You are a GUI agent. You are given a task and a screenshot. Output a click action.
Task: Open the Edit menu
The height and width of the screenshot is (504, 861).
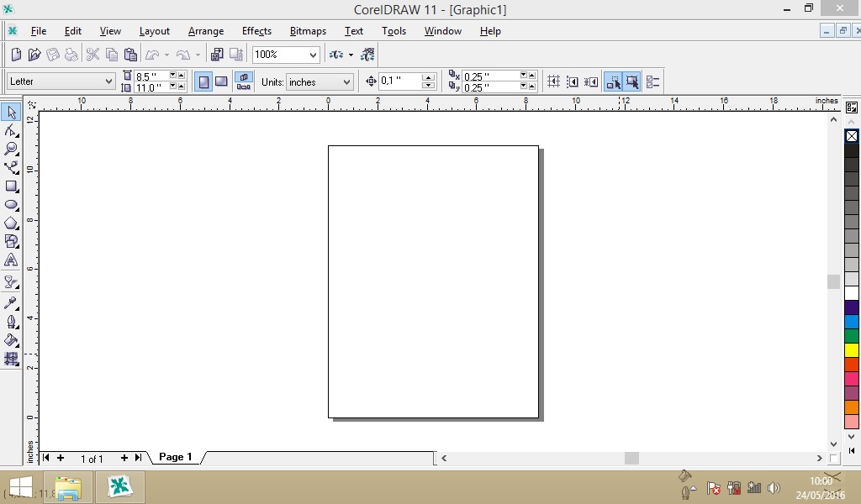72,31
